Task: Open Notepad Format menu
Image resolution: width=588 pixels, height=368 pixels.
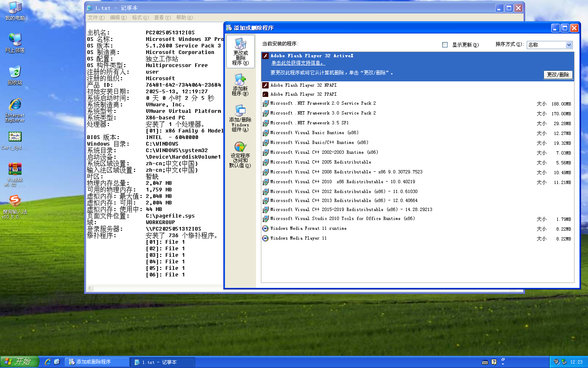Action: pyautogui.click(x=140, y=18)
